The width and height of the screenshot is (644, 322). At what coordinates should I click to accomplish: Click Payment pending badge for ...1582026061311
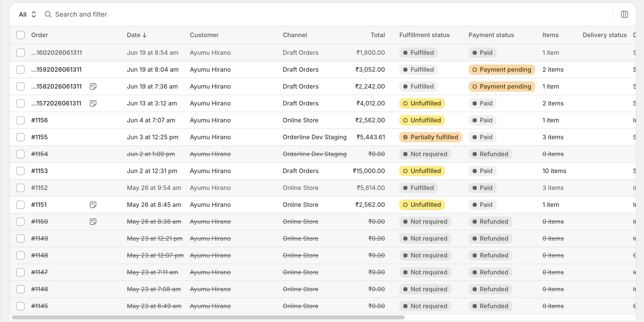502,87
